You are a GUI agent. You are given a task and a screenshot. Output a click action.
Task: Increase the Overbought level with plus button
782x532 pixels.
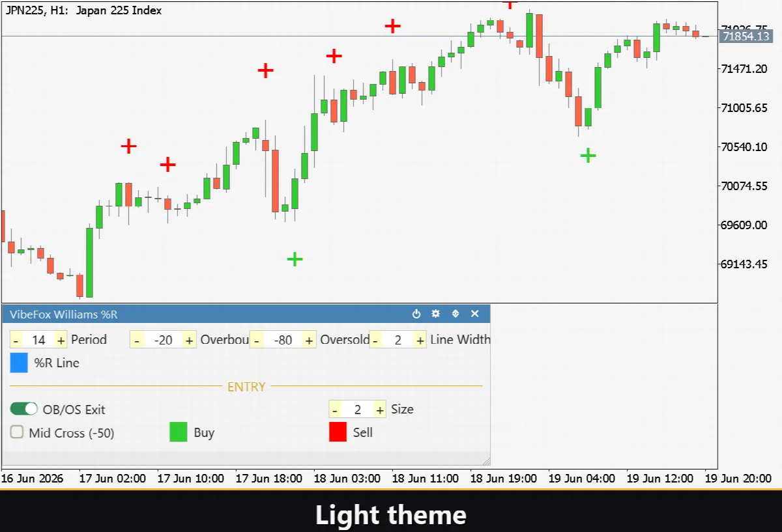(x=189, y=339)
